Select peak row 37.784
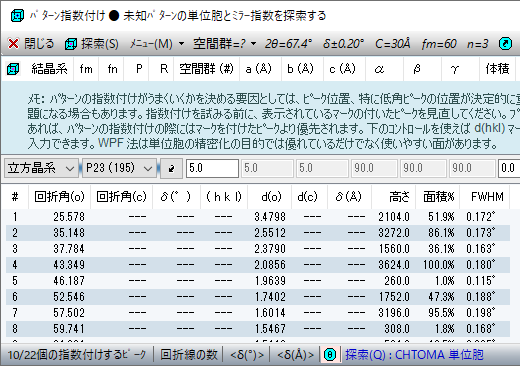Image resolution: width=520 pixels, height=366 pixels. [x=258, y=249]
